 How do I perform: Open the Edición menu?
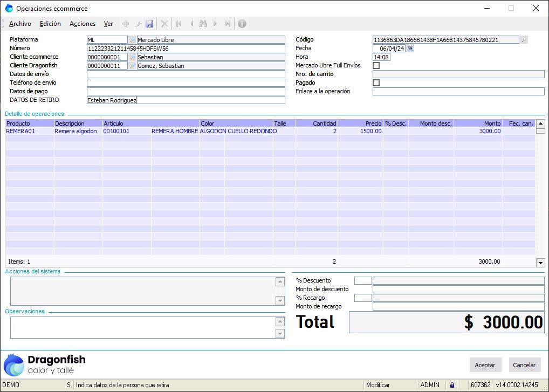[50, 24]
